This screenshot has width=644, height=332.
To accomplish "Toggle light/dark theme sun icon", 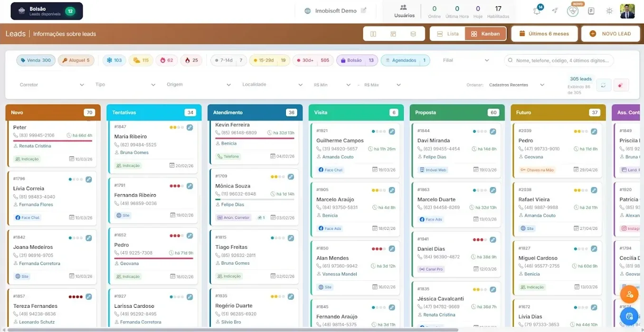I will point(609,10).
